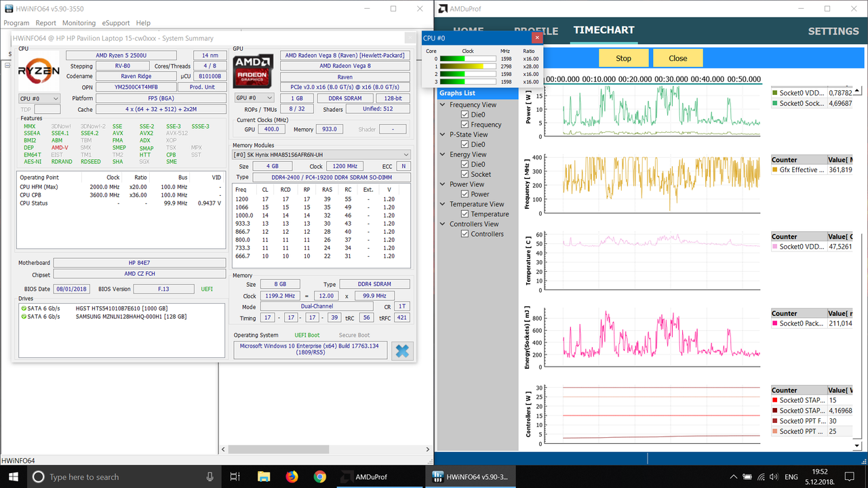The image size is (868, 488).
Task: Click the Stop button in AMDuProf
Action: (x=623, y=58)
